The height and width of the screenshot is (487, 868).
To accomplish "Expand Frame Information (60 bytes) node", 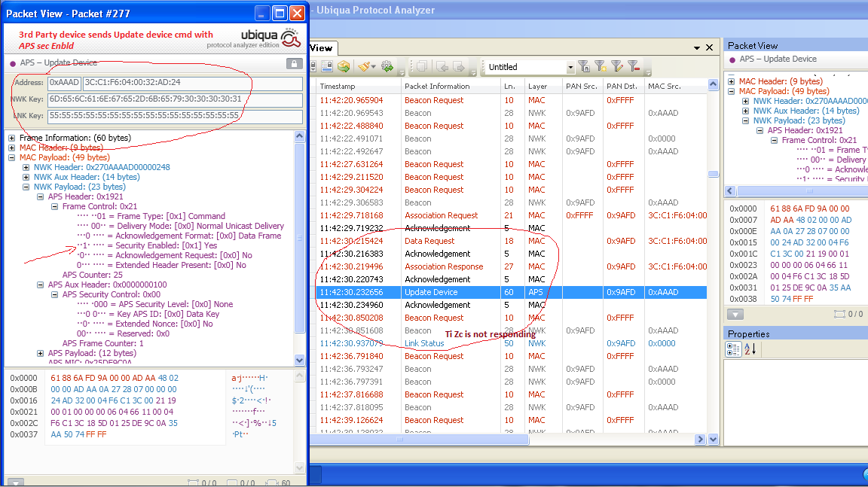I will point(11,138).
